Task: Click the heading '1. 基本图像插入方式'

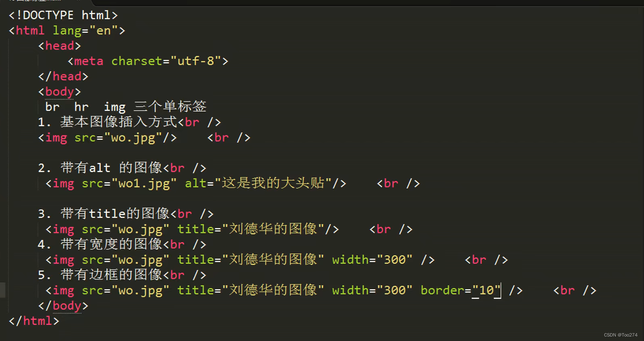Action: point(108,122)
